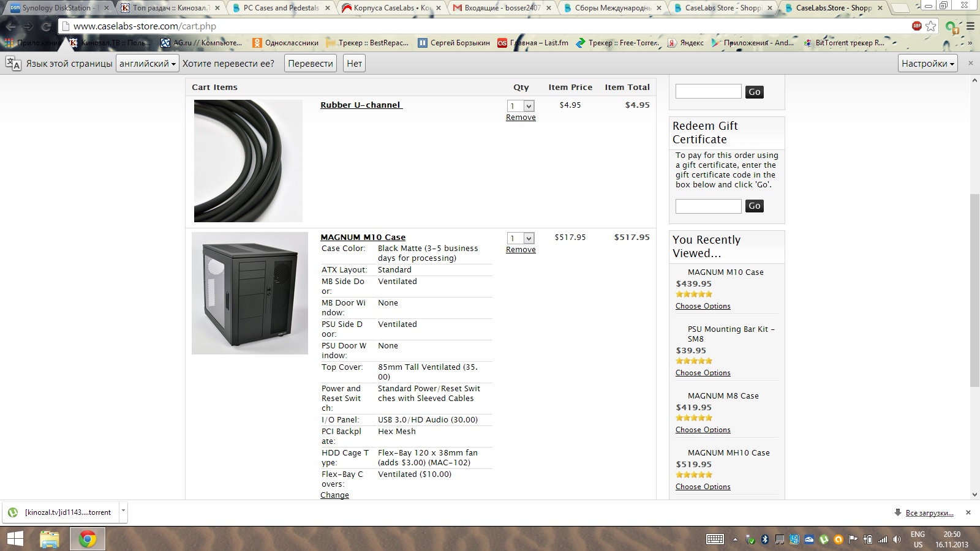Switch to the PC Cases and Pedestals tab
Screen dimensions: 980x551
point(281,8)
